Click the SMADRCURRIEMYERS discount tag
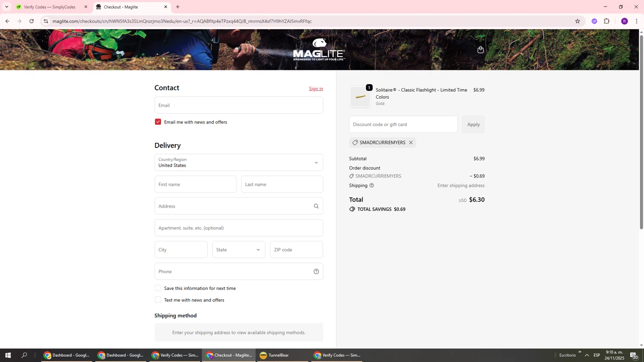The height and width of the screenshot is (362, 644). tap(383, 142)
